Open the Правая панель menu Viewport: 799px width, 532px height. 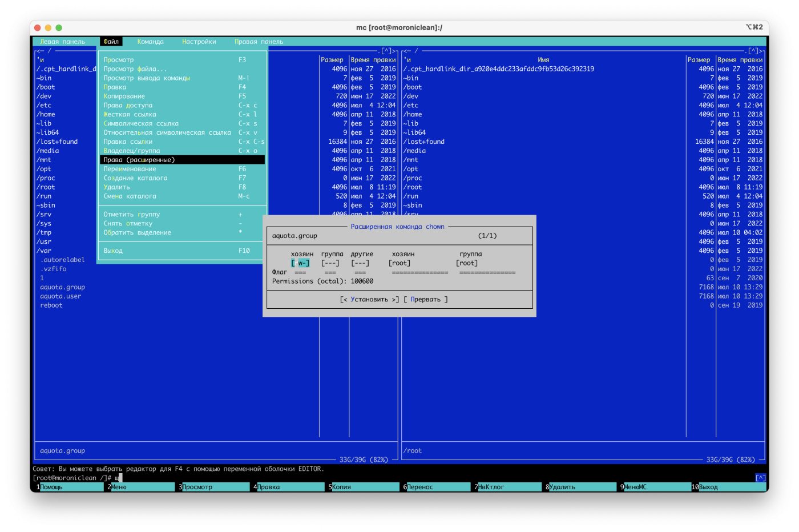click(x=259, y=42)
